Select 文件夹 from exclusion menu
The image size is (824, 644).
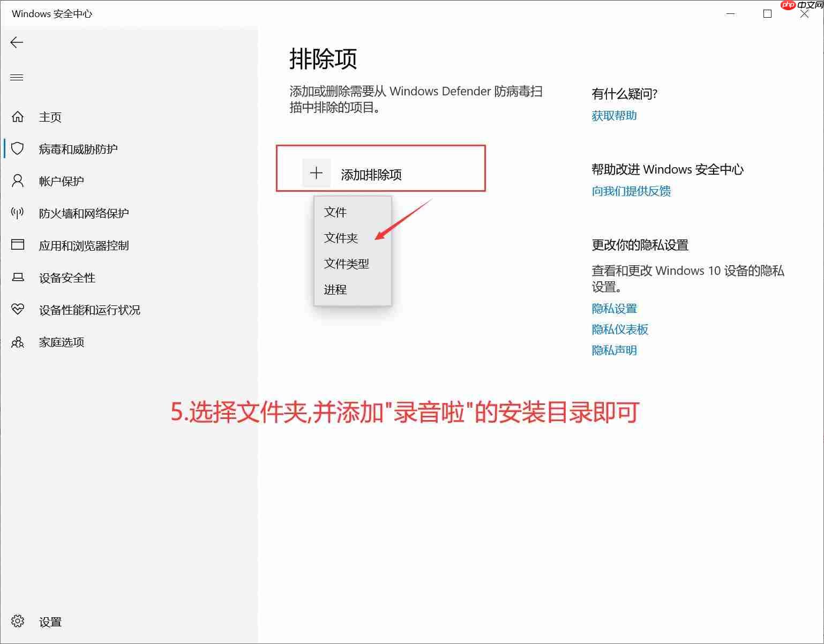[x=341, y=238]
